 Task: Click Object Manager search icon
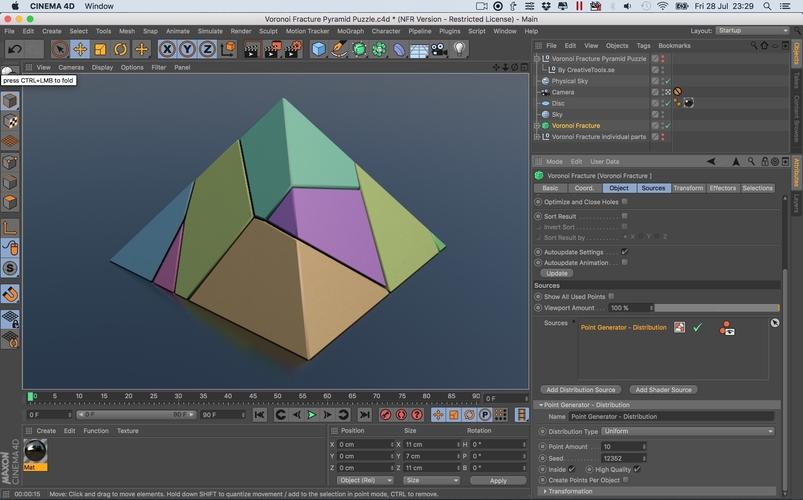point(753,46)
